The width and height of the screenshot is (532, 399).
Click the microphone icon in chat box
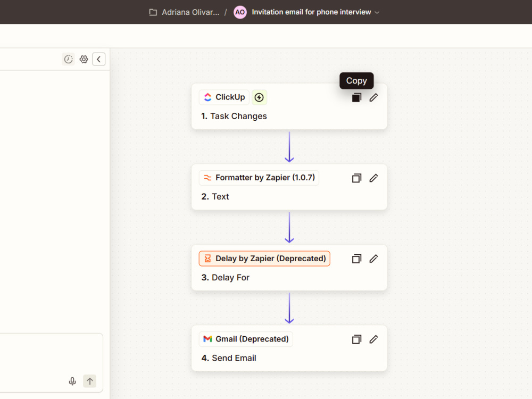point(72,381)
